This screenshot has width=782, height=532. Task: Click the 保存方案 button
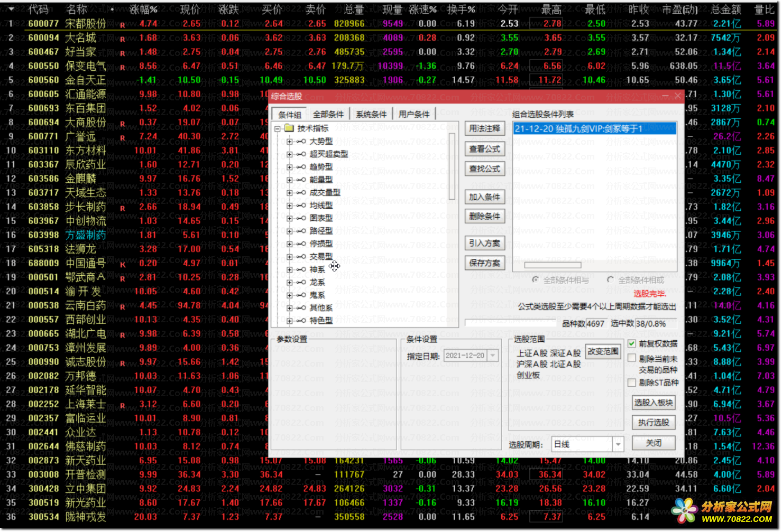click(484, 263)
